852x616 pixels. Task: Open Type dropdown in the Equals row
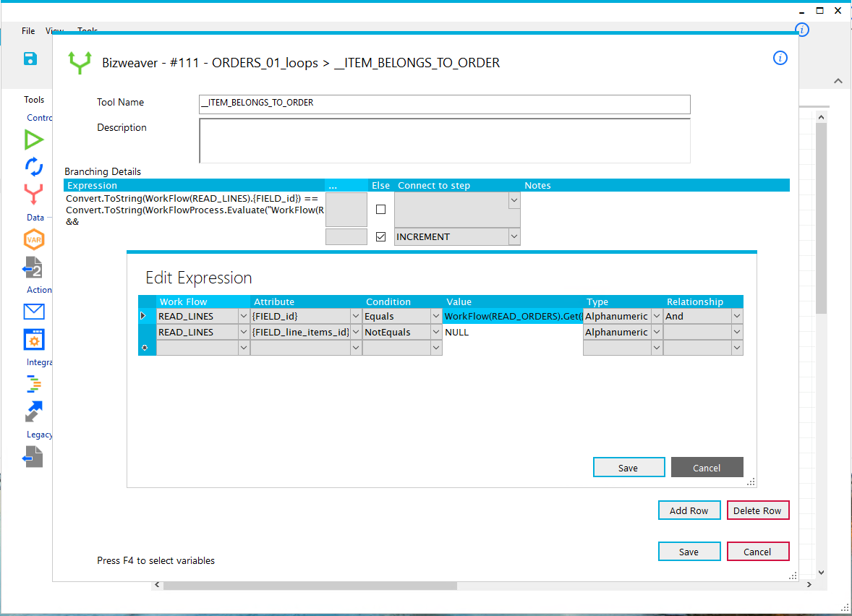click(x=657, y=316)
